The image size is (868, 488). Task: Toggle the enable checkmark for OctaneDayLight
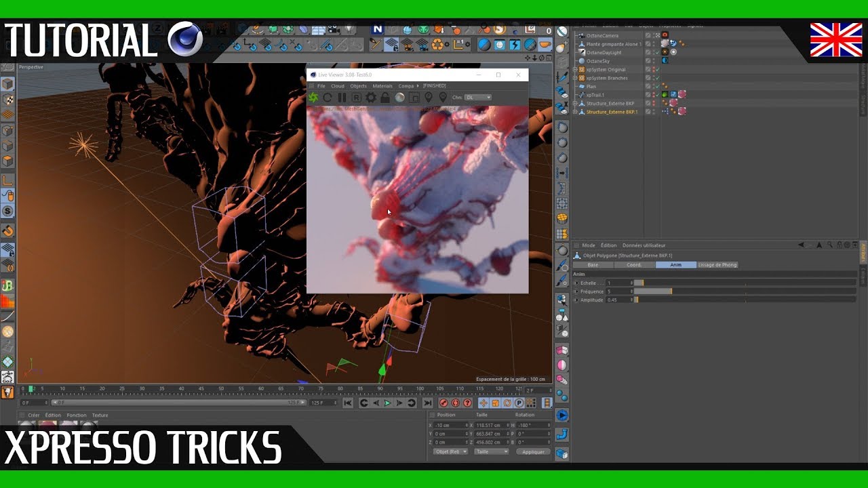656,52
